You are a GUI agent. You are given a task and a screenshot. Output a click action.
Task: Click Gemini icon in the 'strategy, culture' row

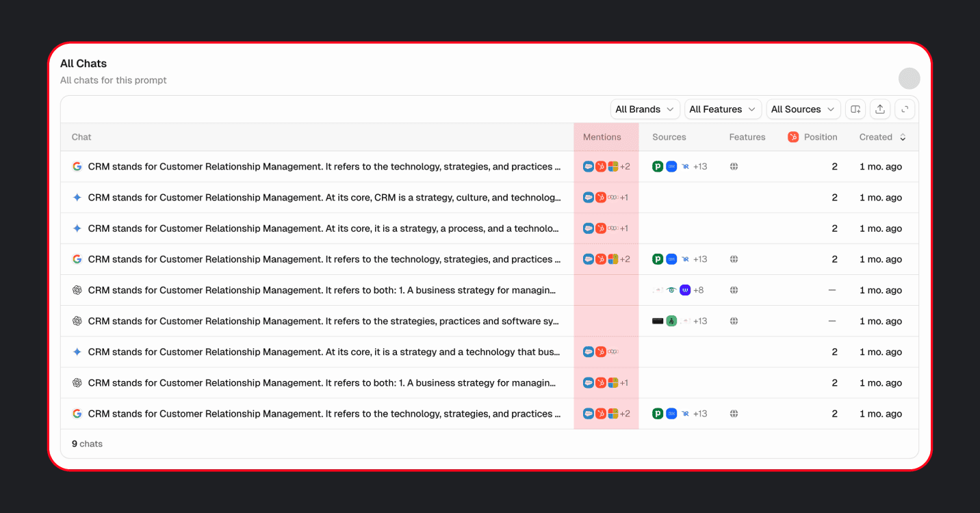click(77, 198)
